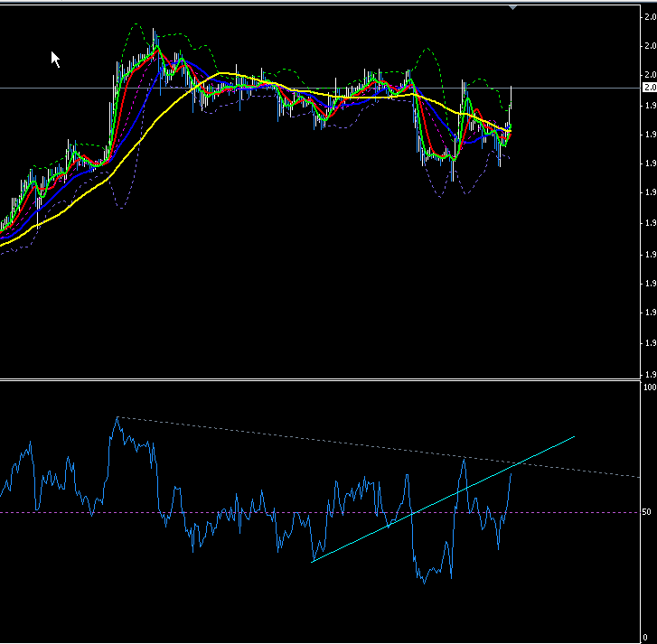Click the highlighted current price label on axis

[x=650, y=88]
